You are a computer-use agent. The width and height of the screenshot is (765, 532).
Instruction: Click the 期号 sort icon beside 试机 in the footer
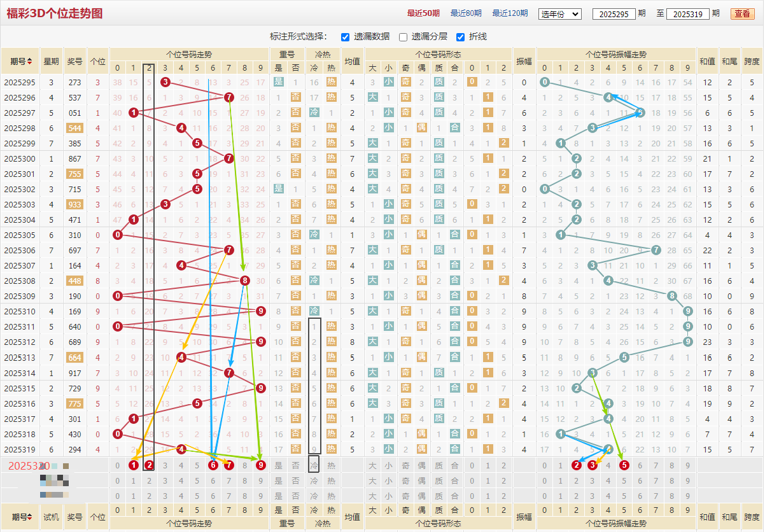pyautogui.click(x=30, y=517)
